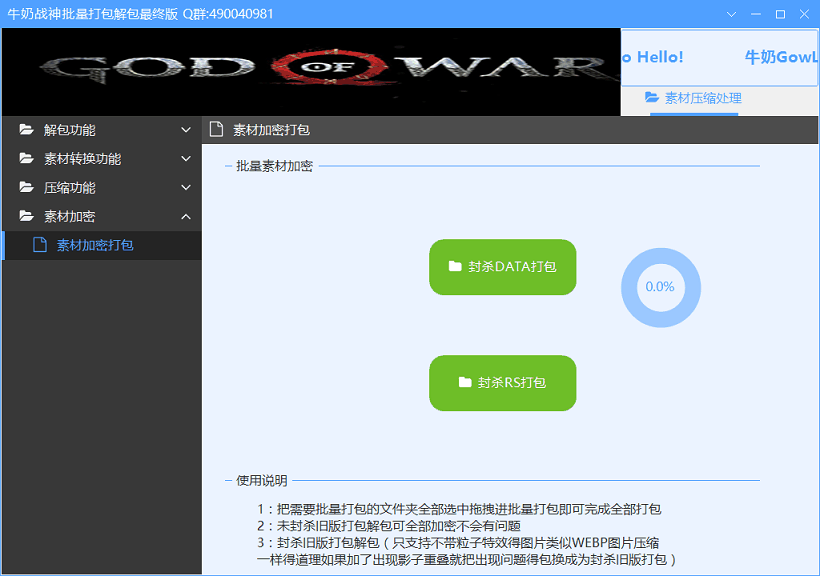This screenshot has height=576, width=820.
Task: Click the folder icon on 素材压缩处理 tab
Action: pyautogui.click(x=652, y=97)
